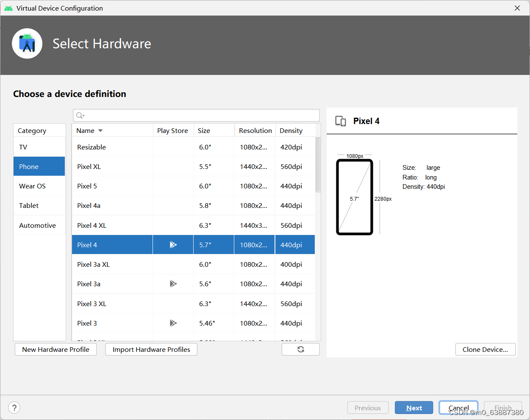Click the Clone Device... button
The height and width of the screenshot is (420, 530).
[486, 349]
